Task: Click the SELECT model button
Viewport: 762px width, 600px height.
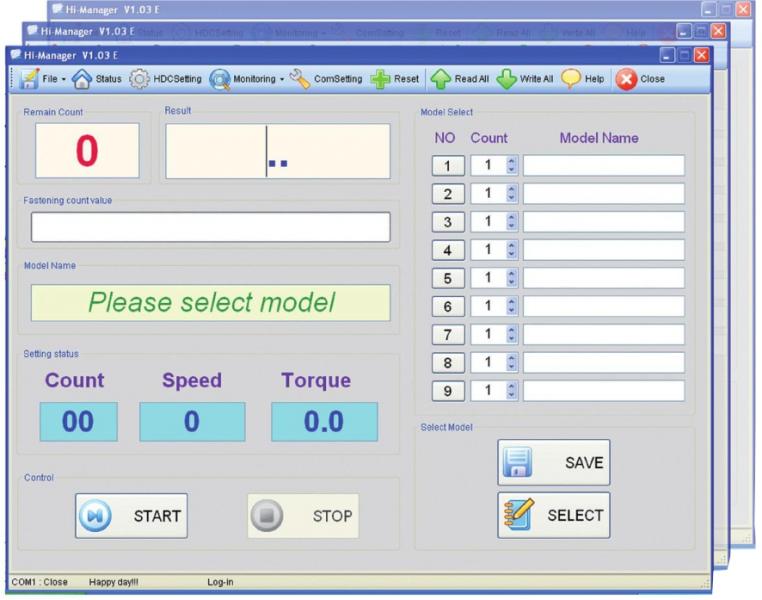Action: 553,515
